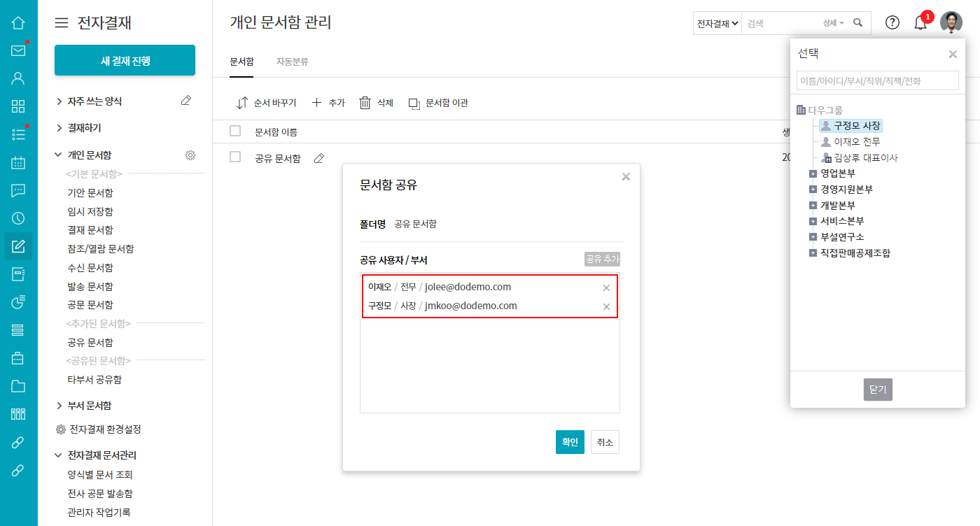
Task: Expand the 영업본부 tree node
Action: (x=813, y=173)
